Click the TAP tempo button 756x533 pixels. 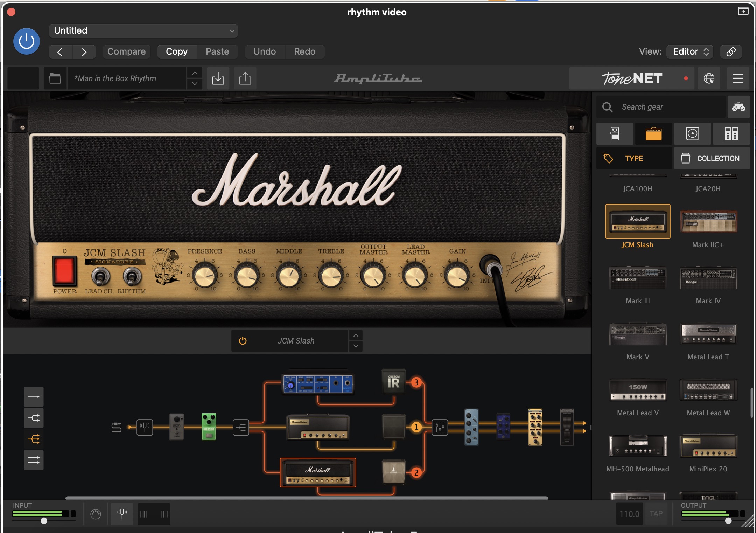click(x=656, y=514)
